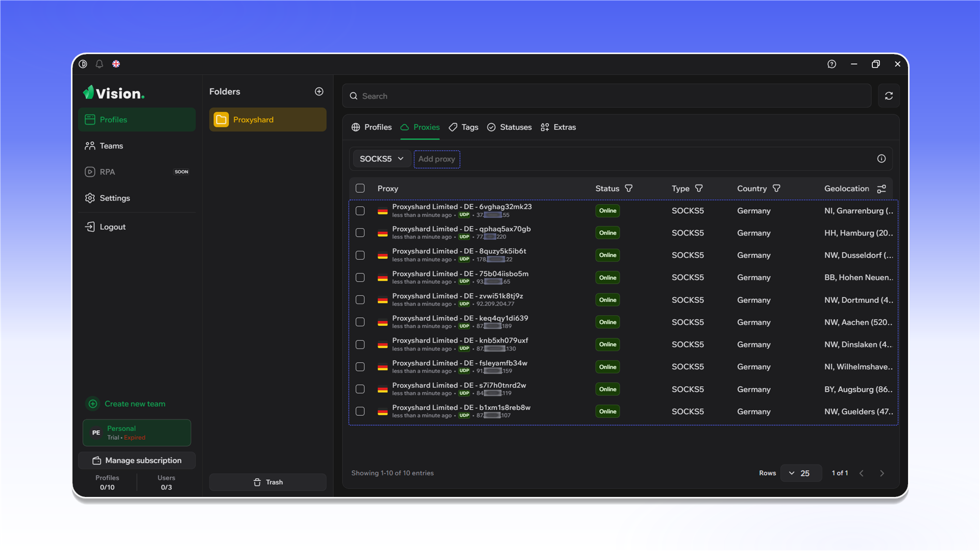The height and width of the screenshot is (551, 980).
Task: Click Create new team
Action: tap(126, 404)
